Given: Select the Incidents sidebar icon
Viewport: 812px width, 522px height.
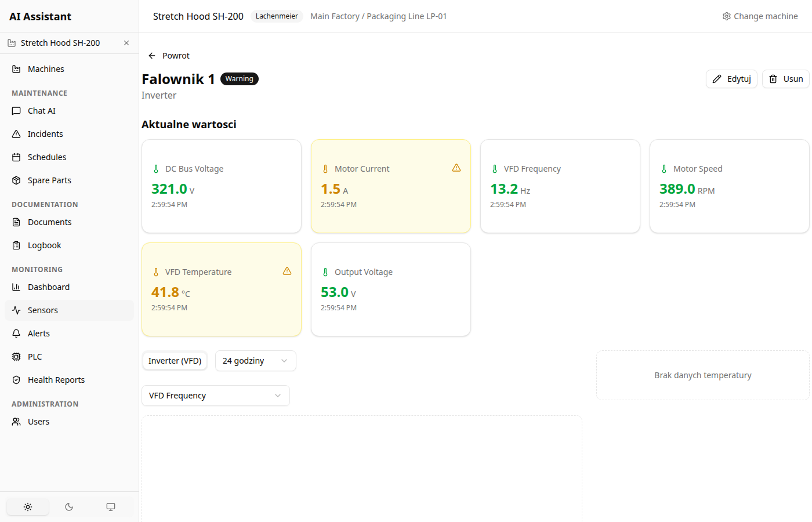Looking at the screenshot, I should tap(17, 133).
